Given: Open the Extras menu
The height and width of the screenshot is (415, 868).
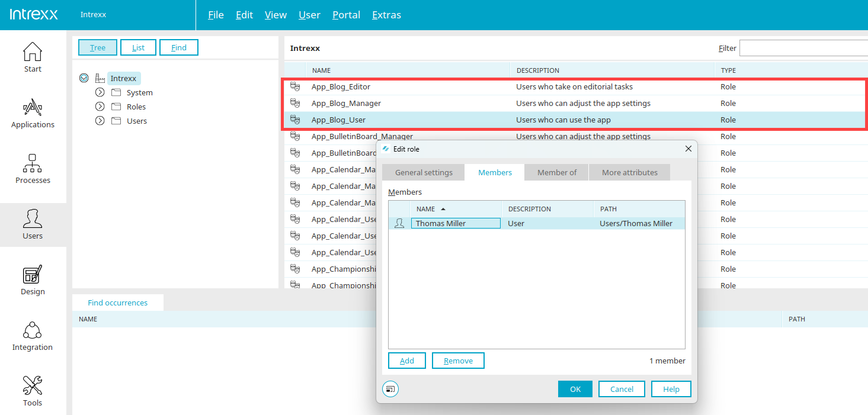Looking at the screenshot, I should pos(386,15).
